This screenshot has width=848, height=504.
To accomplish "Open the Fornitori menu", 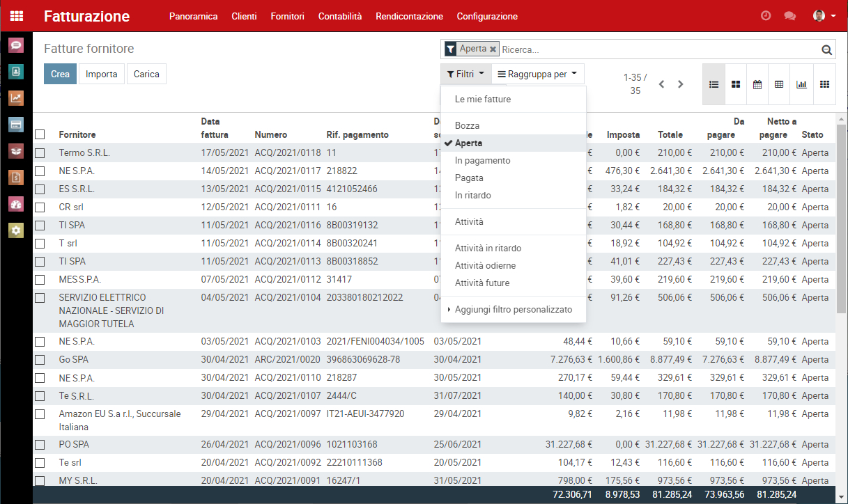I will (288, 16).
